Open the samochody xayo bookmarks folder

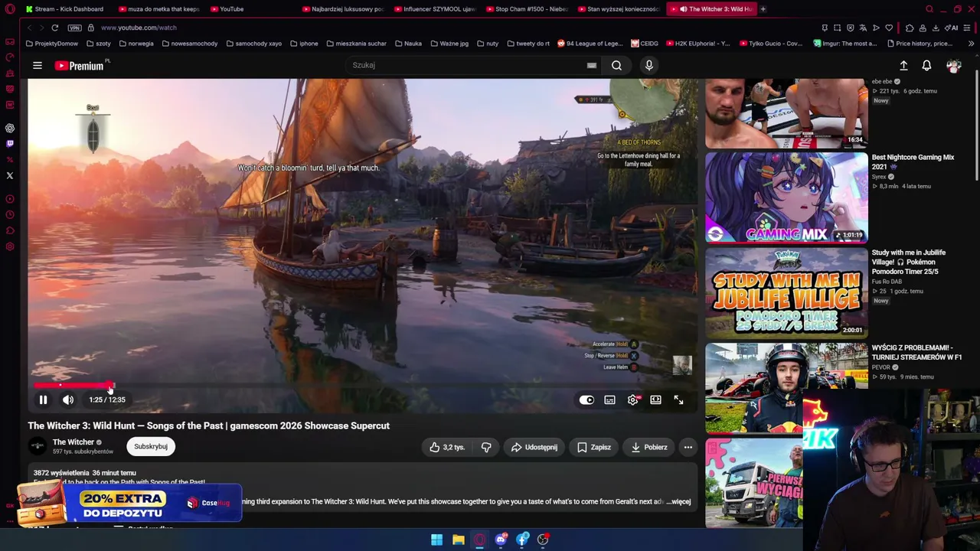point(254,44)
